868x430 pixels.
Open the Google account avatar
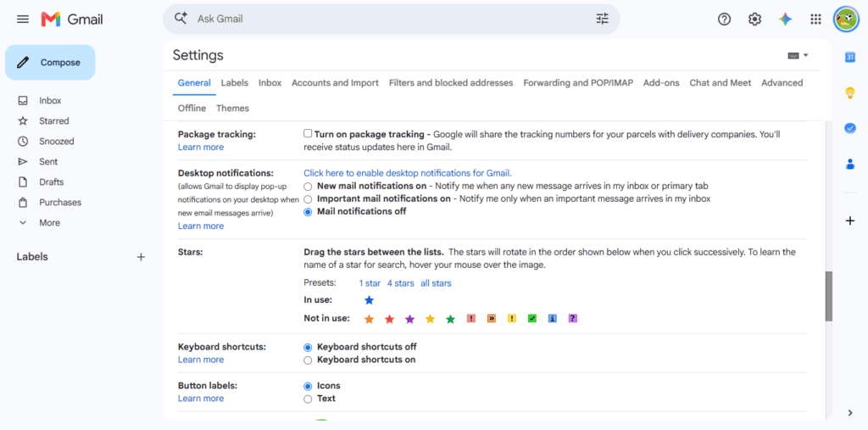pyautogui.click(x=846, y=20)
